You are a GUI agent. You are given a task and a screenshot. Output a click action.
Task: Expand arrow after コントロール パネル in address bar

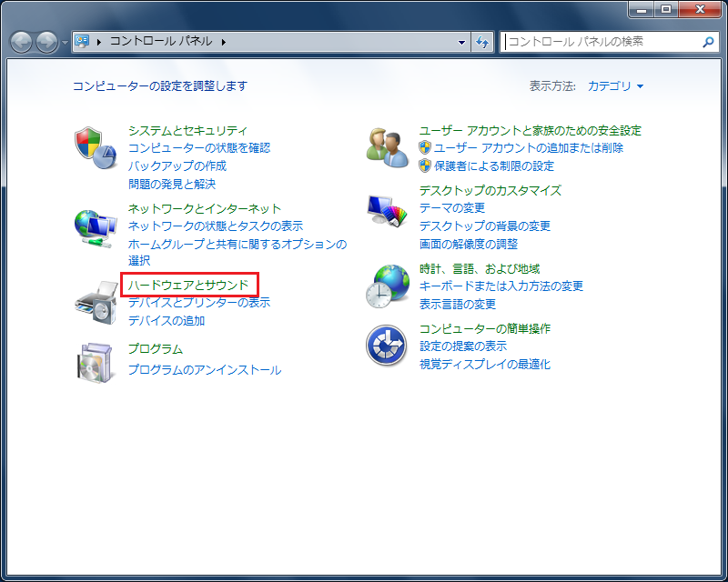pos(223,42)
